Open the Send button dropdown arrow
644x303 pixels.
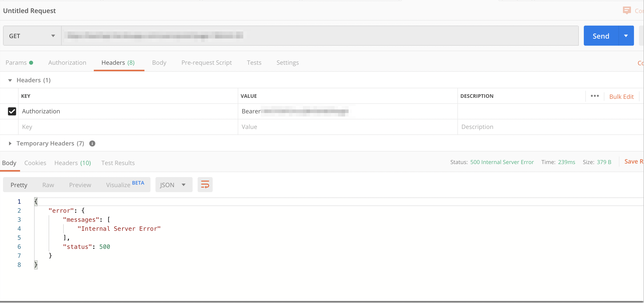[626, 36]
